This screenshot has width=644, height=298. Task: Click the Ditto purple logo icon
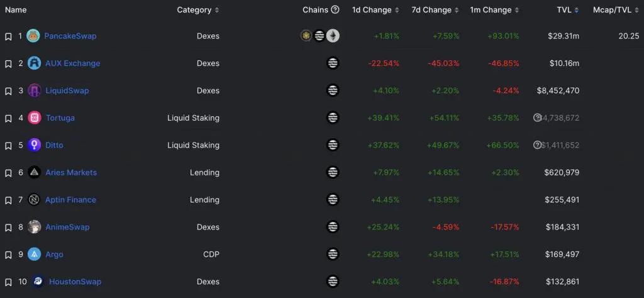(34, 145)
